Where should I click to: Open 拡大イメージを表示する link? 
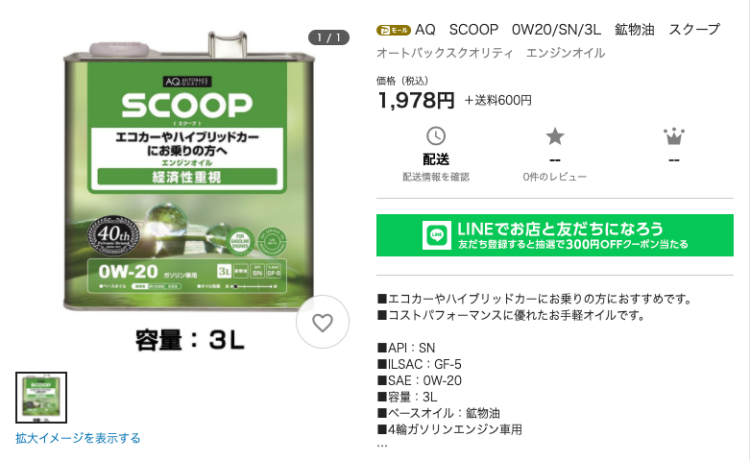78,438
